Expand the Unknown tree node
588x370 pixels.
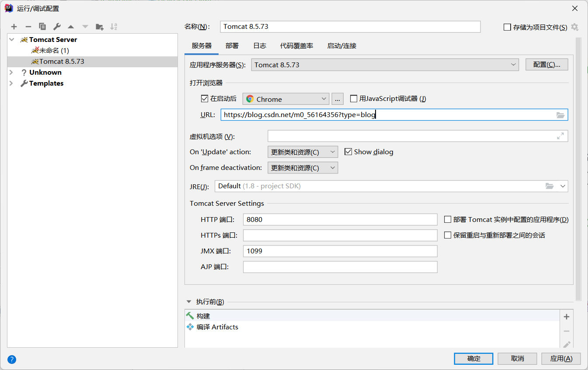pos(12,72)
